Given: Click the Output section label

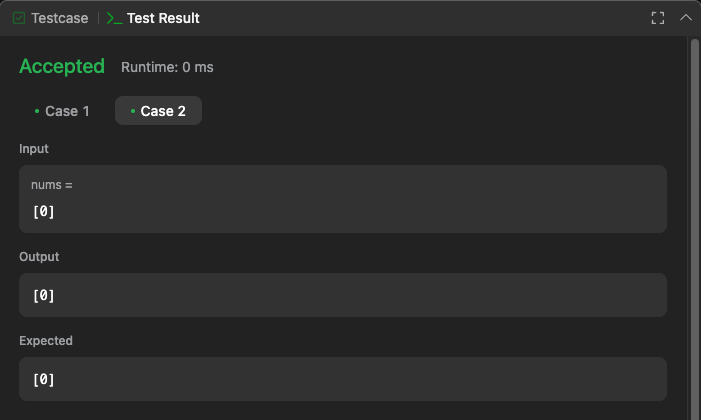Looking at the screenshot, I should tap(39, 257).
